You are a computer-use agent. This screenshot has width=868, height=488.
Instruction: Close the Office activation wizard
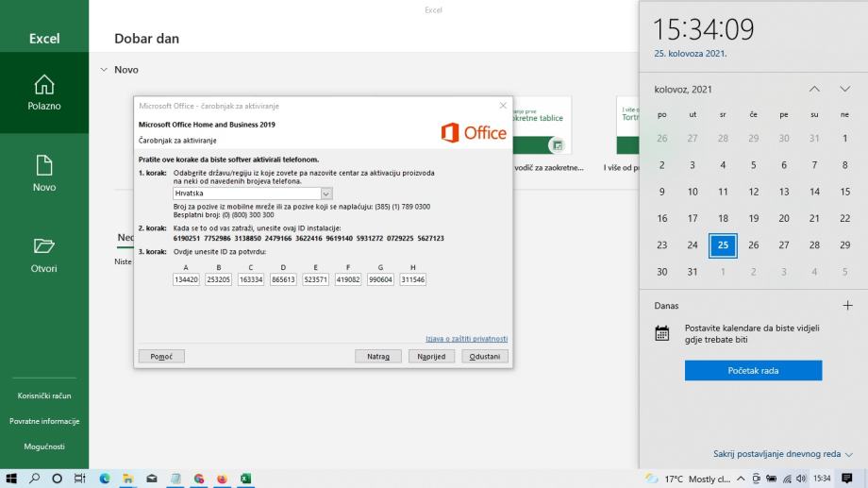503,105
